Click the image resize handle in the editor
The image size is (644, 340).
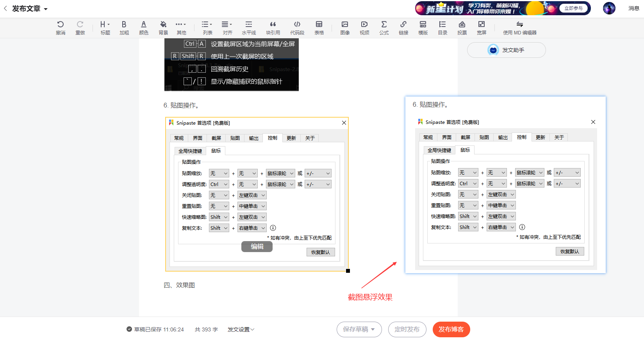pos(348,271)
